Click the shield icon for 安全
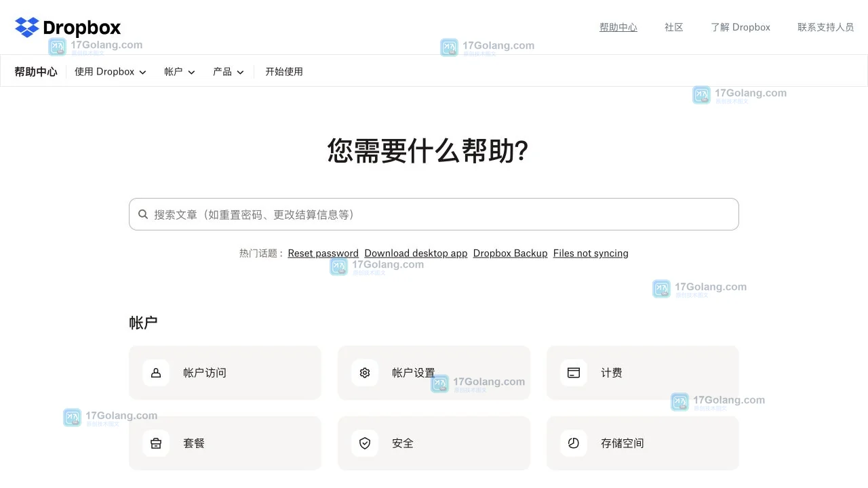Image resolution: width=868 pixels, height=488 pixels. pyautogui.click(x=365, y=443)
